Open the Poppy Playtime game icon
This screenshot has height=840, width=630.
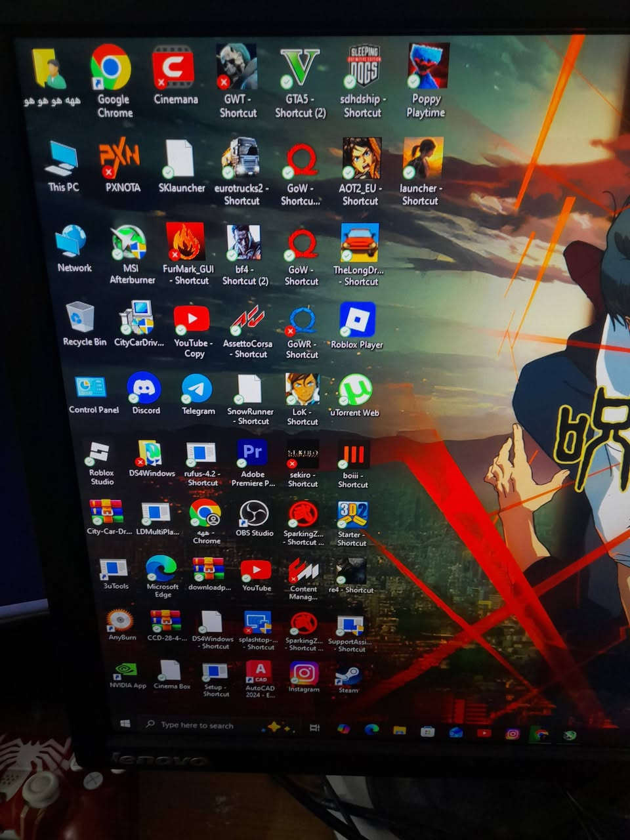(x=428, y=67)
